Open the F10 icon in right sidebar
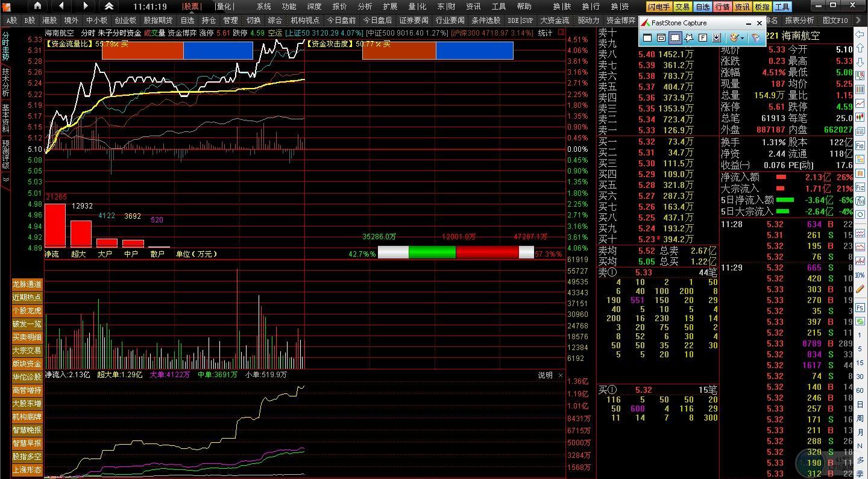Image resolution: width=868 pixels, height=479 pixels. click(860, 146)
